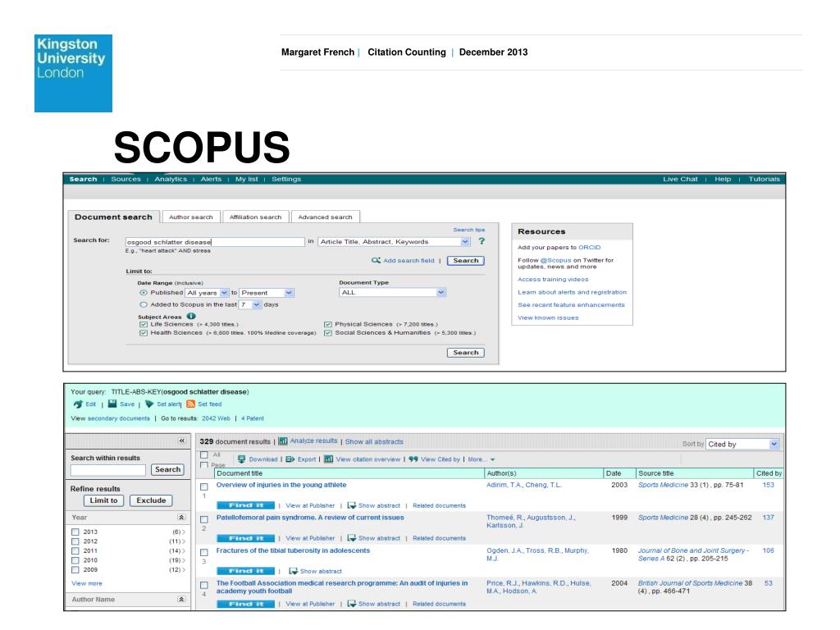Check the year 2010 filter box

pyautogui.click(x=75, y=560)
